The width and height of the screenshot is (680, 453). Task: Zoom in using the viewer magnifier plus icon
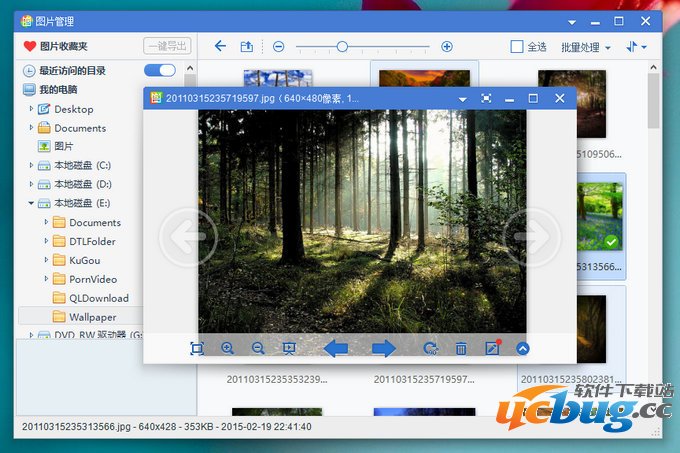click(227, 348)
